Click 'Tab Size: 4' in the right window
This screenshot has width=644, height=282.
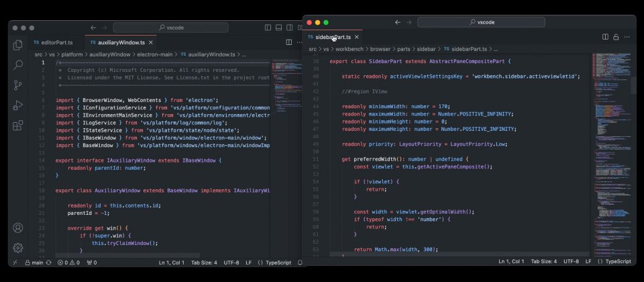pos(544,261)
